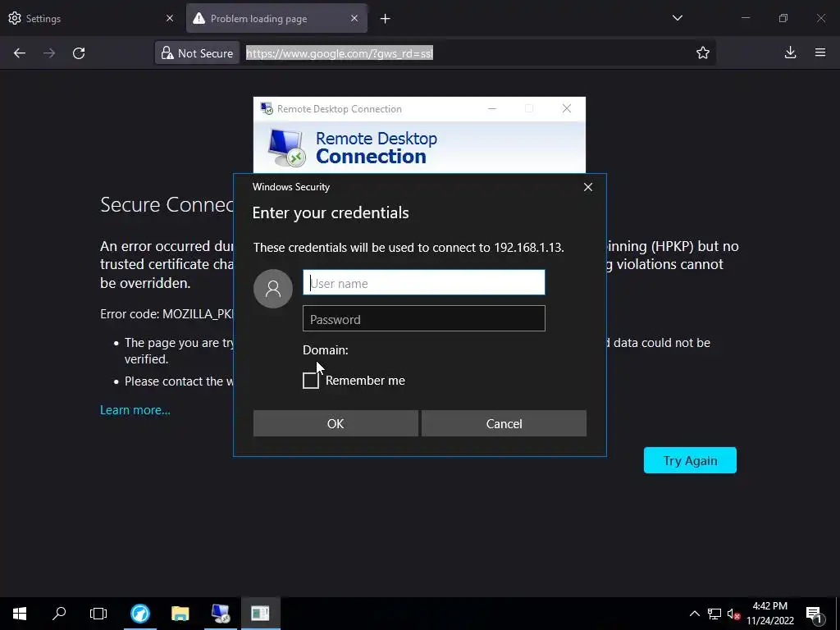
Task: Click the muted volume tray icon
Action: [733, 614]
